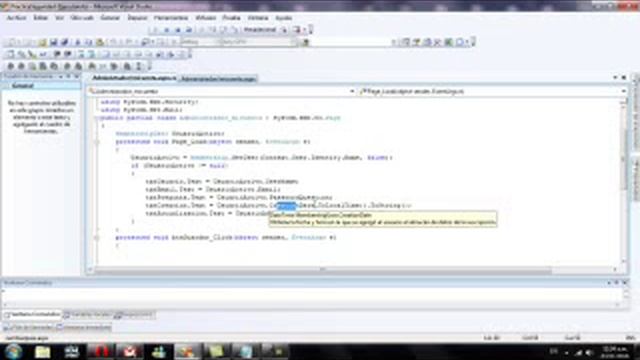Open the Sitio web menu
640x360 pixels.
click(x=82, y=18)
